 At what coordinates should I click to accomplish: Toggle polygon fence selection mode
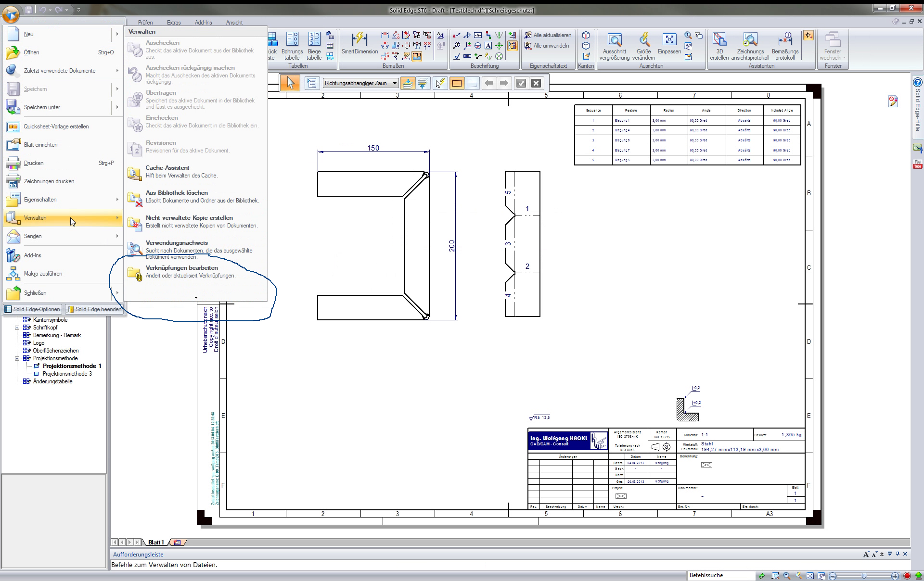point(472,83)
